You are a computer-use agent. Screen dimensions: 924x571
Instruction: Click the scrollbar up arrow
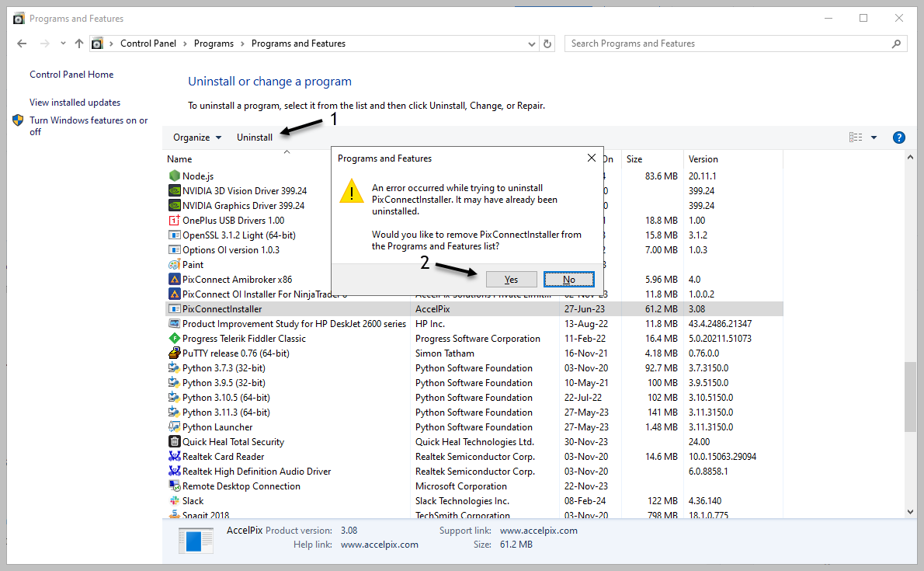[911, 158]
